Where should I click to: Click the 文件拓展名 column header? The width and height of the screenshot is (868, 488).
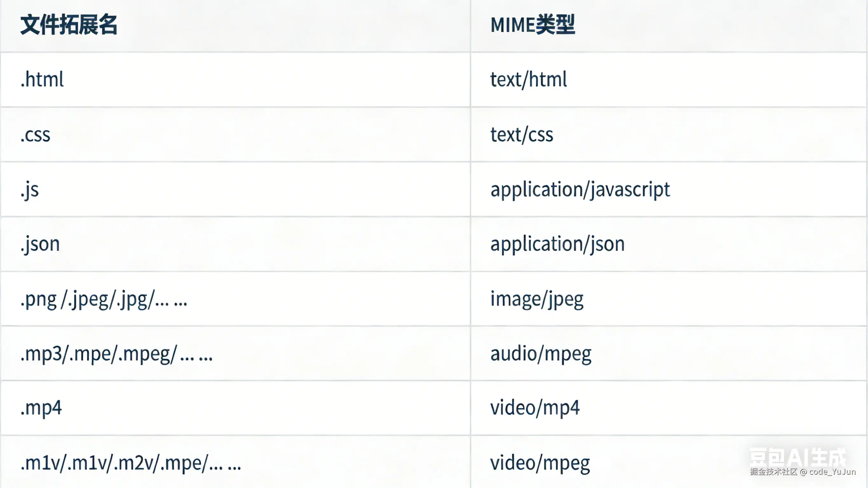coord(69,25)
